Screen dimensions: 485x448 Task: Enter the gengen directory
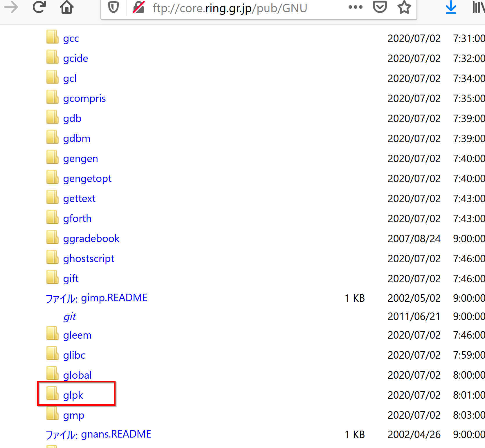(x=81, y=158)
